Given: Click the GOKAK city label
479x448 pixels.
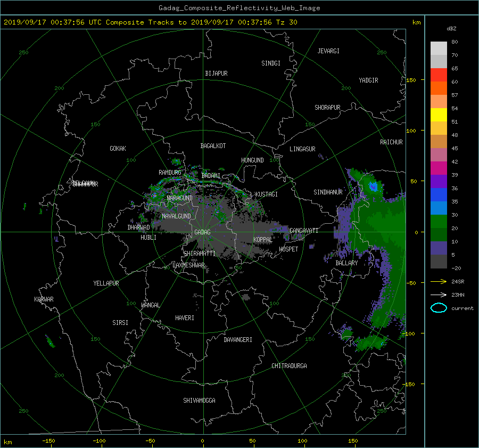Looking at the screenshot, I should [118, 148].
